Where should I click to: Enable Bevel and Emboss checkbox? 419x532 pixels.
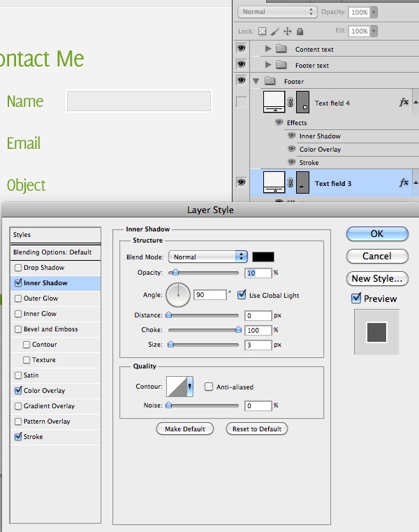tap(18, 329)
